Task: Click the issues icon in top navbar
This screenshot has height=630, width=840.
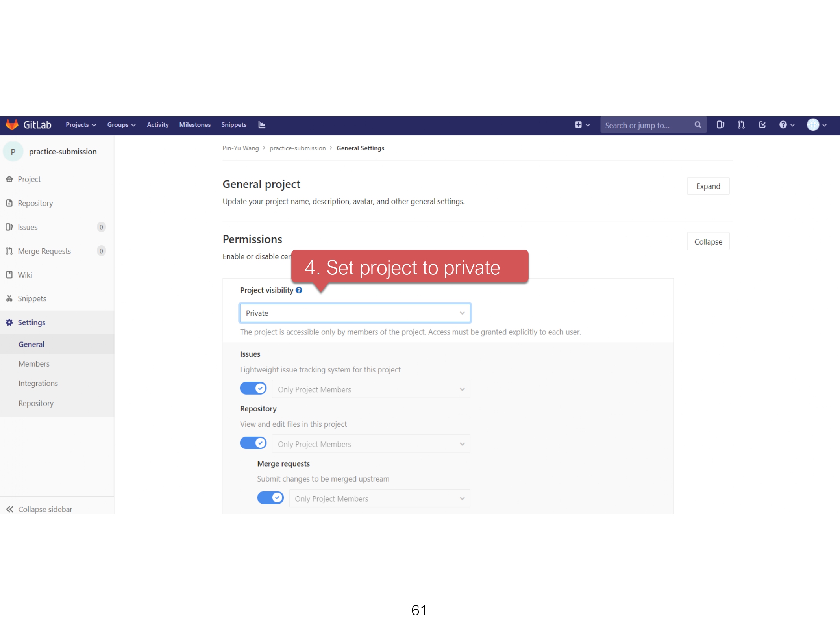Action: click(720, 125)
